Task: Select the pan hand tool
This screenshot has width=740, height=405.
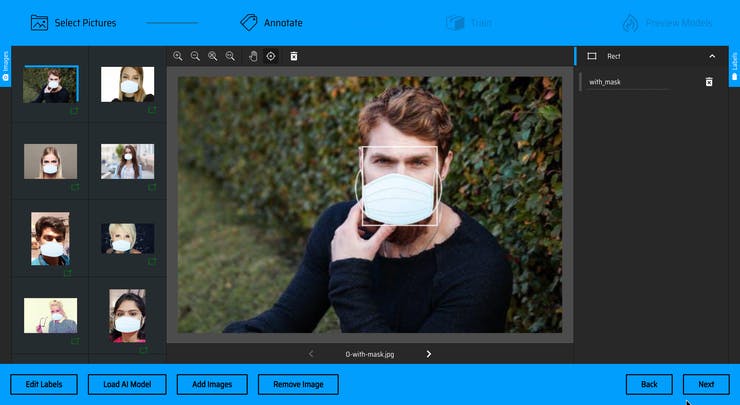Action: (x=253, y=56)
